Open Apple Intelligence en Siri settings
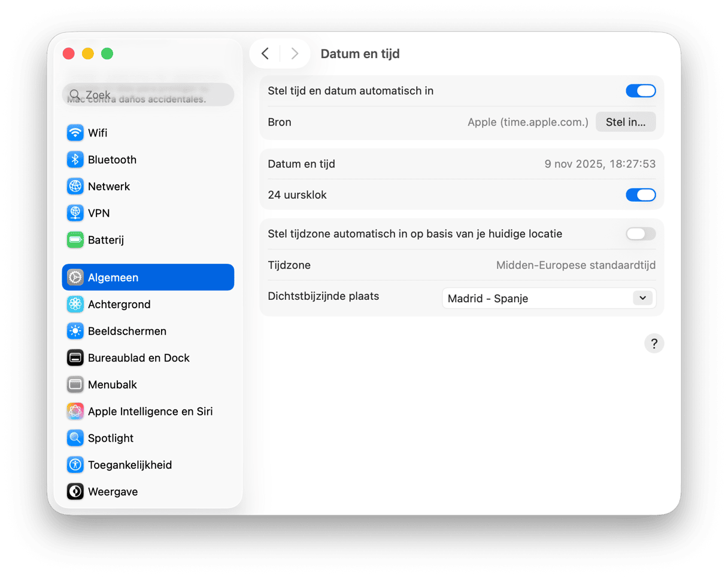Image resolution: width=728 pixels, height=577 pixels. point(150,412)
